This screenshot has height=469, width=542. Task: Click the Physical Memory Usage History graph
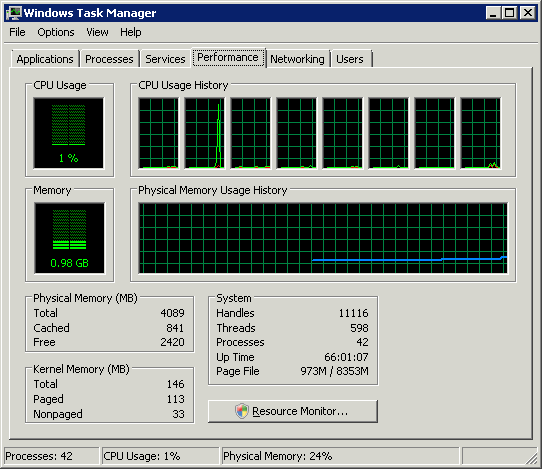pos(323,238)
